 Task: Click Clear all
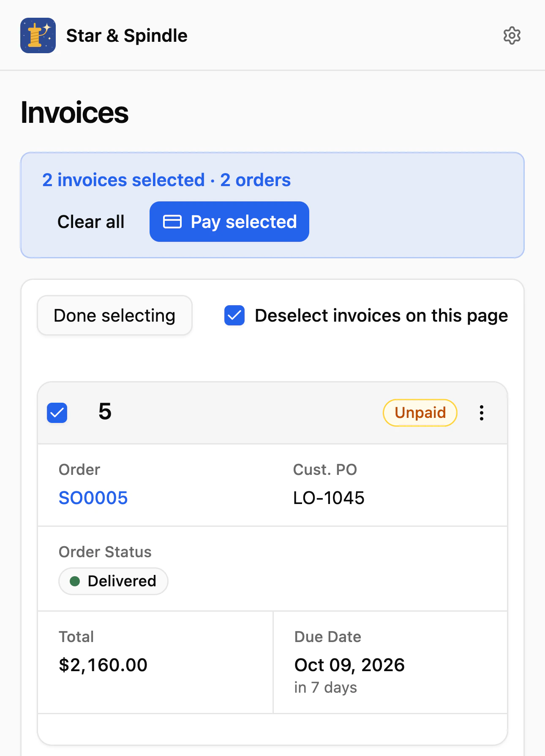coord(91,222)
